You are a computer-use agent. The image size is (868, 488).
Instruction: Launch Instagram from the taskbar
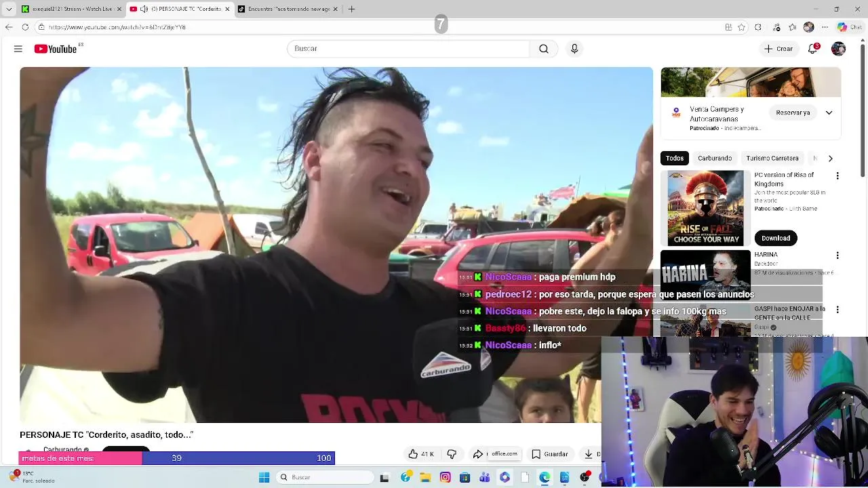pos(445,477)
